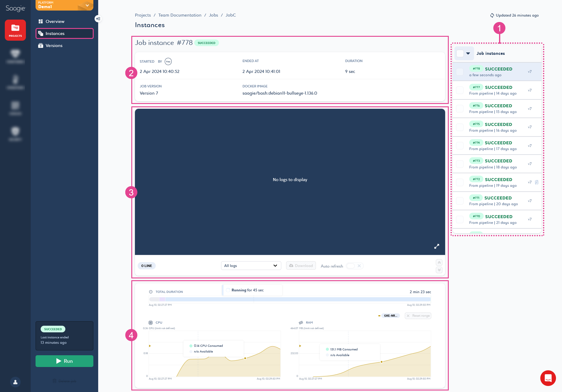Click the Reset range button
Image resolution: width=562 pixels, height=392 pixels.
[x=418, y=316]
